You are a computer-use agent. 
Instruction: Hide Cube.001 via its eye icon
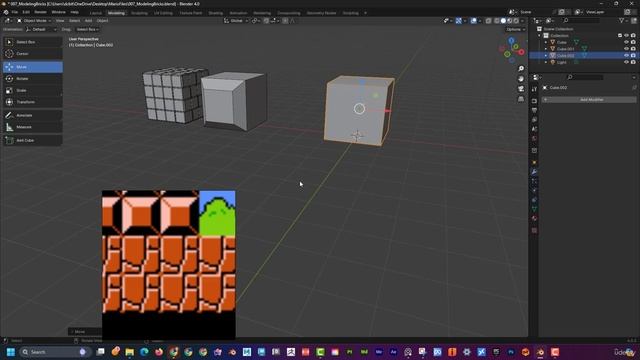627,49
